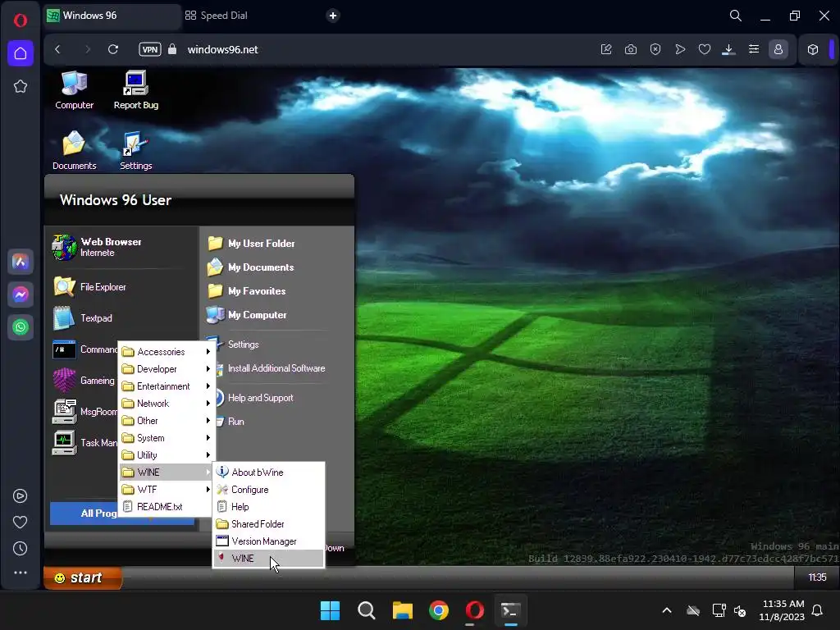Click the Windows 96 taskbar clock
The width and height of the screenshot is (840, 630).
click(817, 577)
